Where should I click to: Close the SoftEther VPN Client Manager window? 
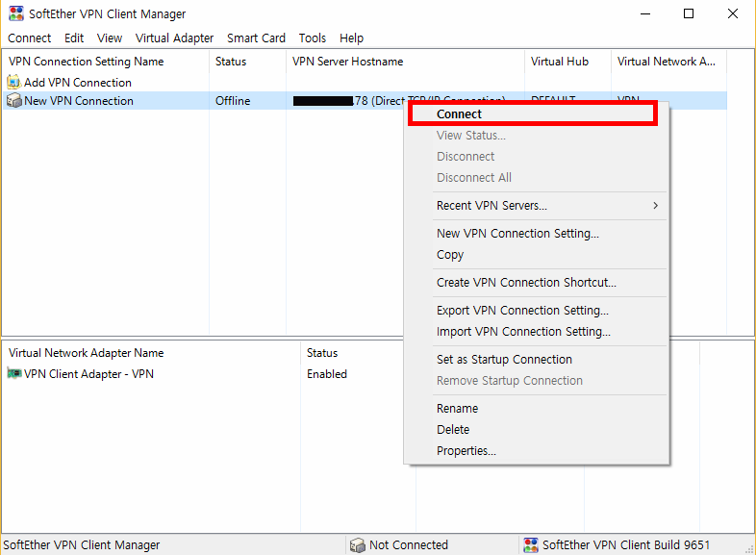point(732,13)
